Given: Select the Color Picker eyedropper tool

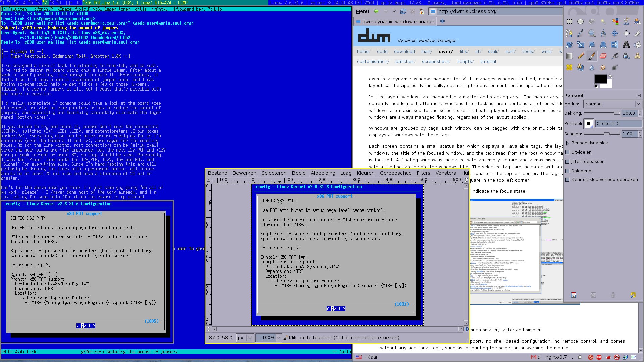Looking at the screenshot, I should click(581, 33).
